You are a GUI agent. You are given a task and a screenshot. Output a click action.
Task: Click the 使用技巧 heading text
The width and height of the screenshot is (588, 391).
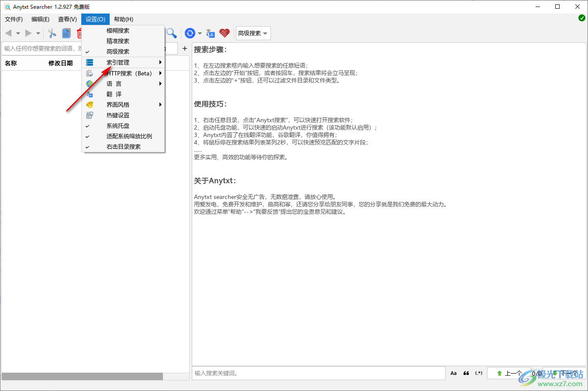(210, 104)
